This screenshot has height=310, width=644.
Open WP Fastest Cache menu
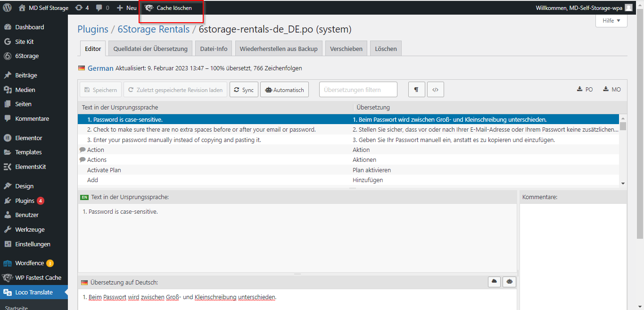(34, 277)
